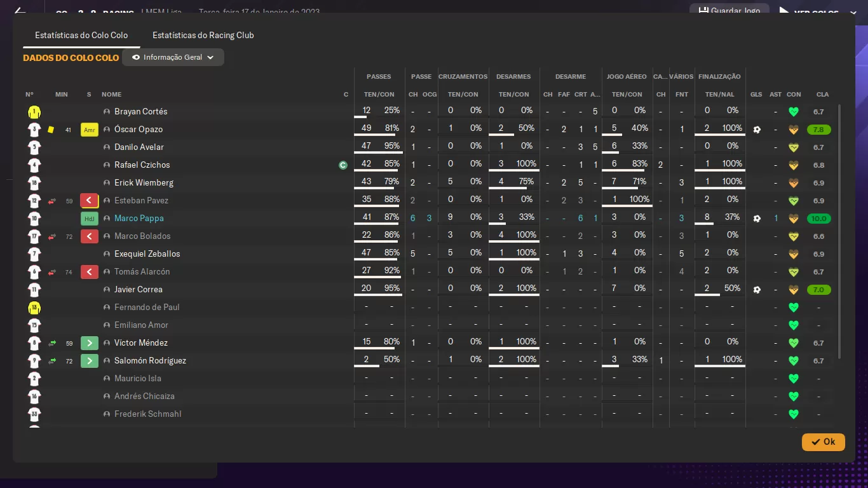Open Andrés Chicaiza player name link
868x488 pixels.
[144, 396]
